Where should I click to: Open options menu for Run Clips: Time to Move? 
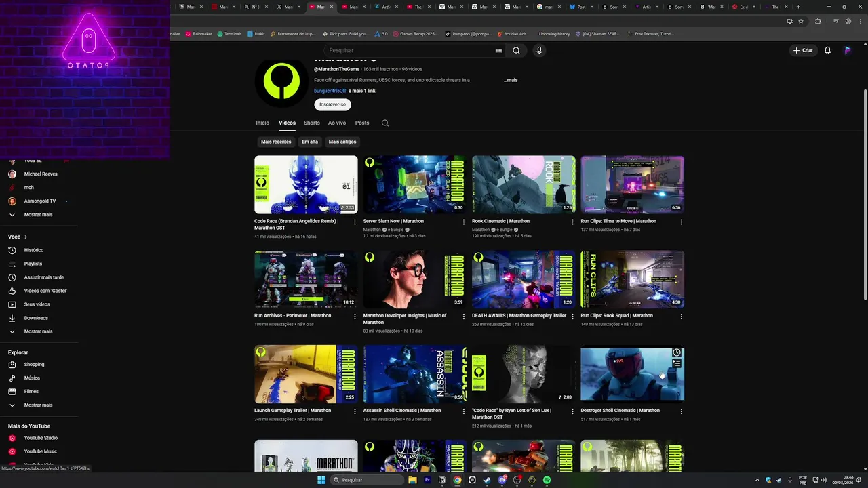[682, 222]
